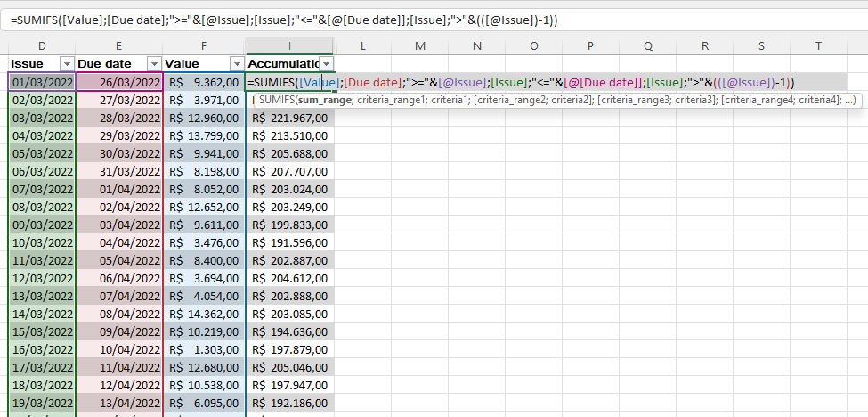The image size is (868, 417).
Task: Select Accumulation cell R$ 194.636,00
Action: coord(289,331)
